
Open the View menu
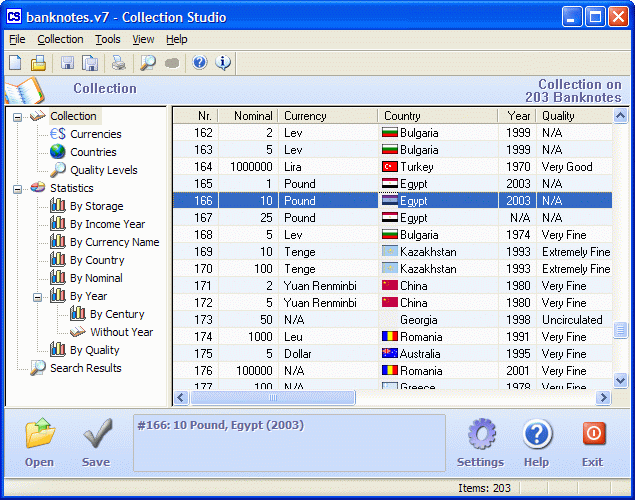[x=143, y=39]
